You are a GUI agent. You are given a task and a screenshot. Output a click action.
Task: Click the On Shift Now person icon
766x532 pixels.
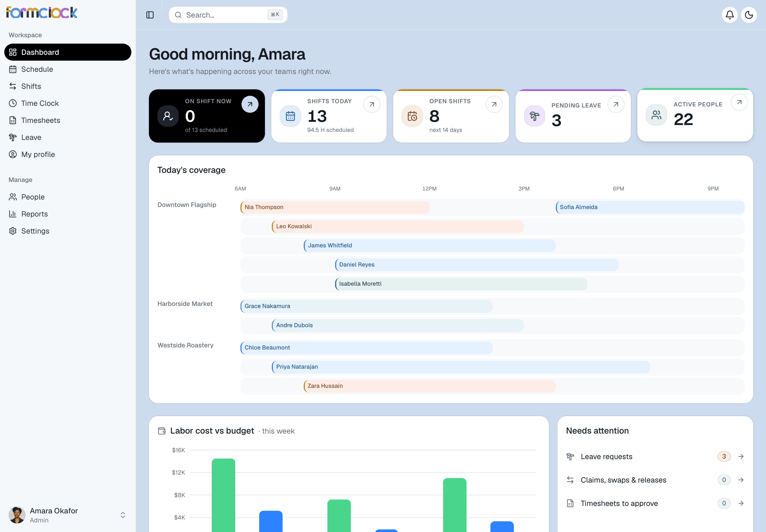click(x=168, y=116)
